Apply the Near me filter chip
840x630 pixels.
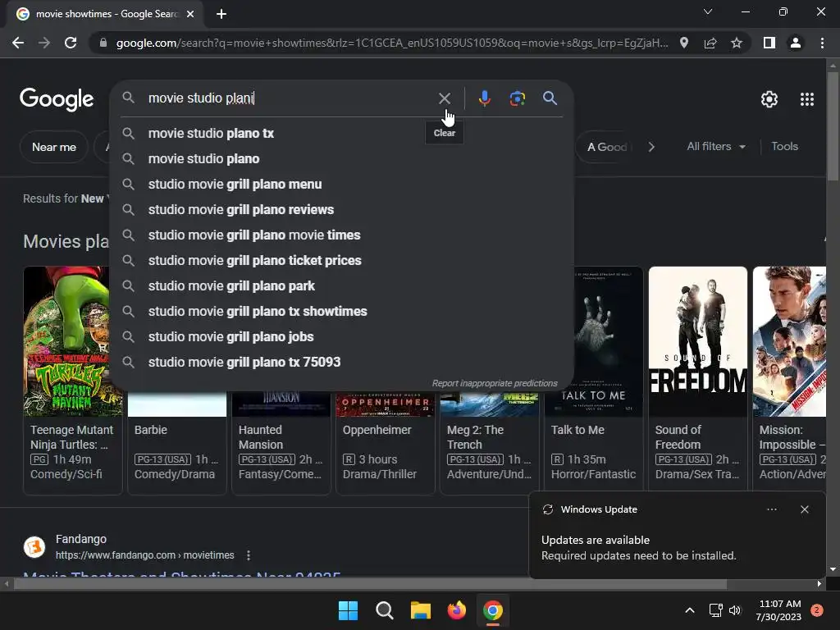click(54, 148)
